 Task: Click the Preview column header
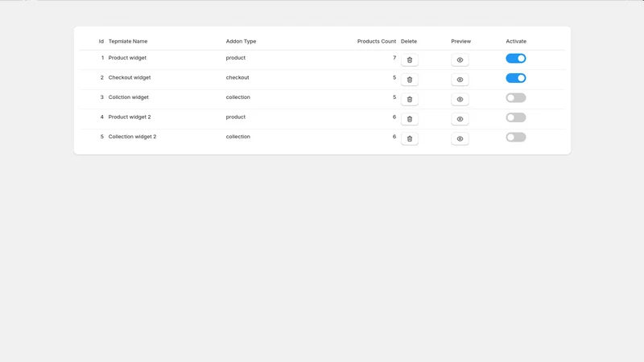click(460, 42)
